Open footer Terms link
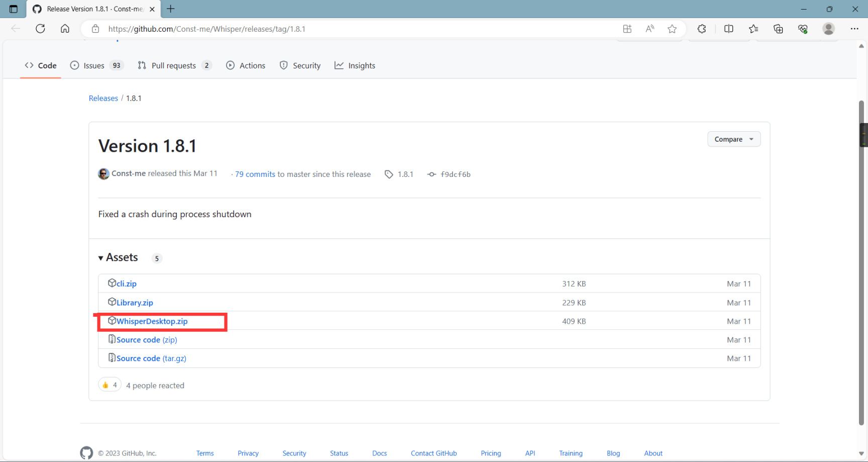 click(205, 453)
